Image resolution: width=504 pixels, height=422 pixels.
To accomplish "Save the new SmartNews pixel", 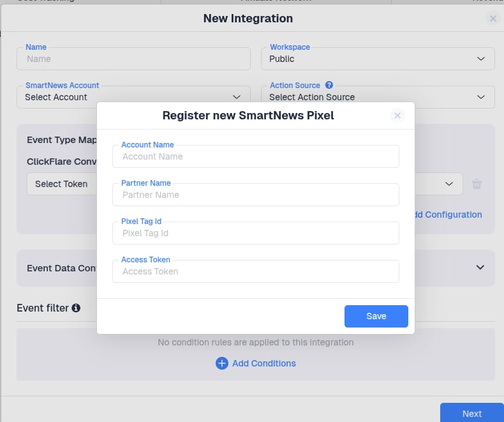I will [x=376, y=316].
